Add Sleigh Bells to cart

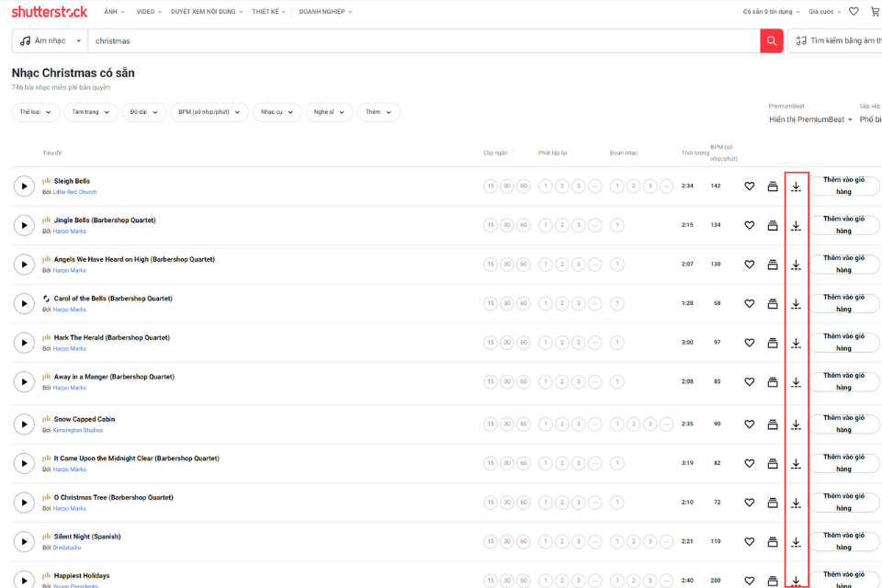point(843,187)
